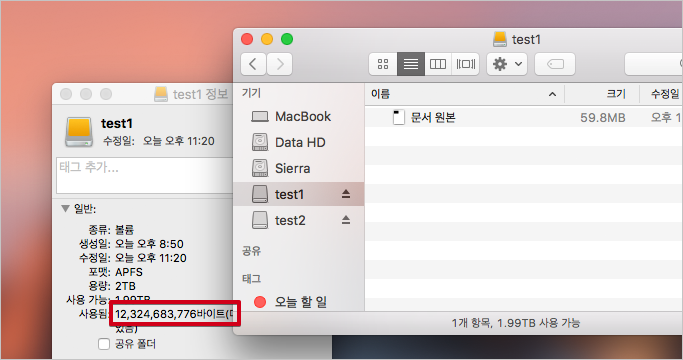683x360 pixels.
Task: Switch Finder to Cover Flow view
Action: 466,65
